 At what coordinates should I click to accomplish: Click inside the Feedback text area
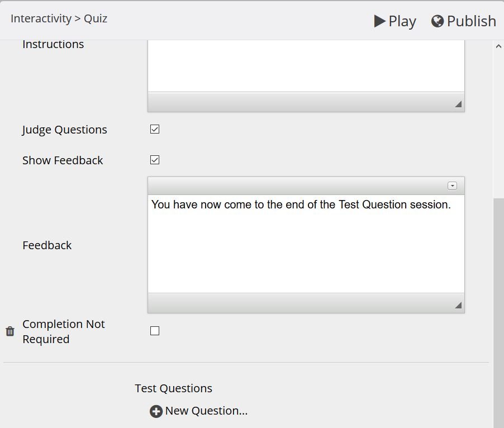(x=306, y=244)
